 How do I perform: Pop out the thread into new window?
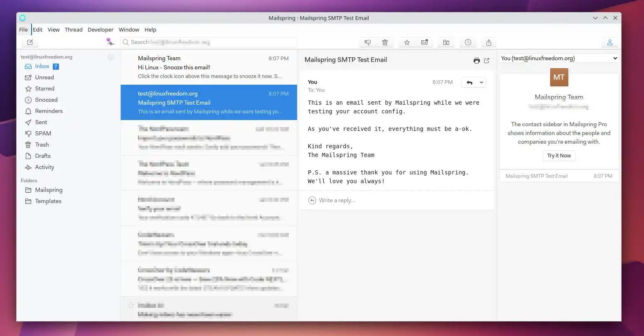point(487,61)
